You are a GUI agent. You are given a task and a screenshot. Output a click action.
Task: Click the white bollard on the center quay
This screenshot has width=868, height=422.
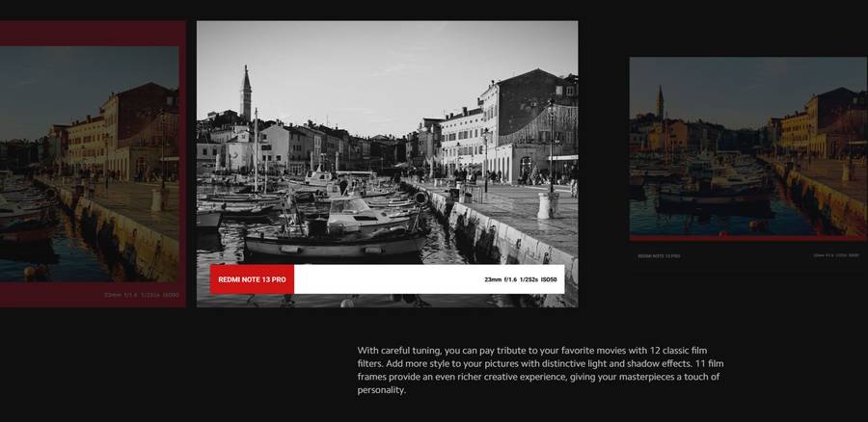(x=543, y=205)
